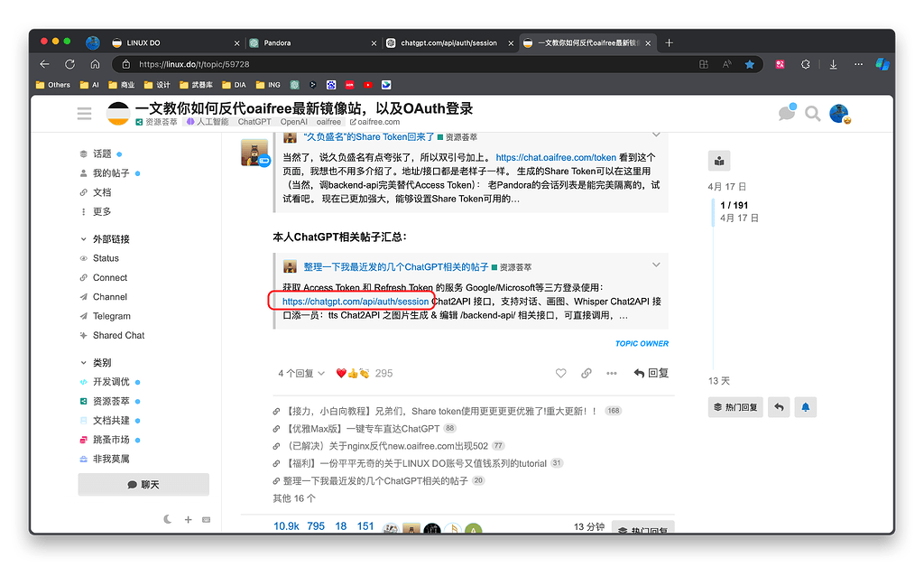
Task: Click the topic notification bell button
Action: coord(805,407)
